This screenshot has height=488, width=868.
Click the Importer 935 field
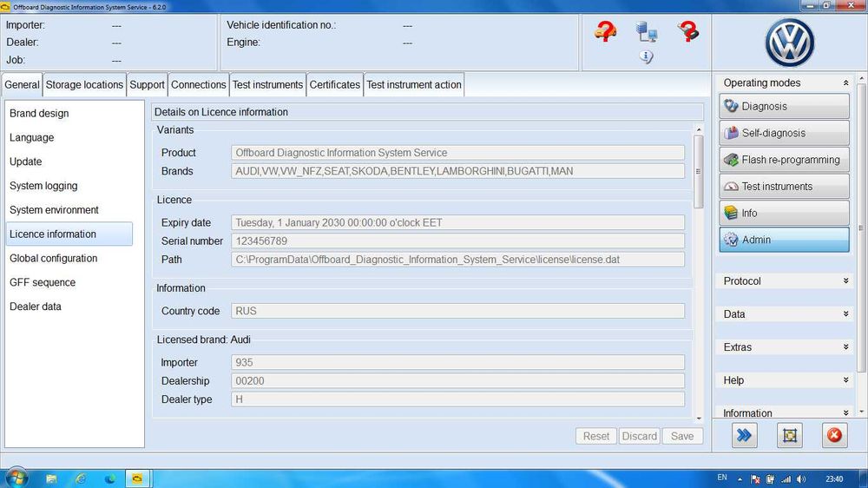click(x=457, y=362)
